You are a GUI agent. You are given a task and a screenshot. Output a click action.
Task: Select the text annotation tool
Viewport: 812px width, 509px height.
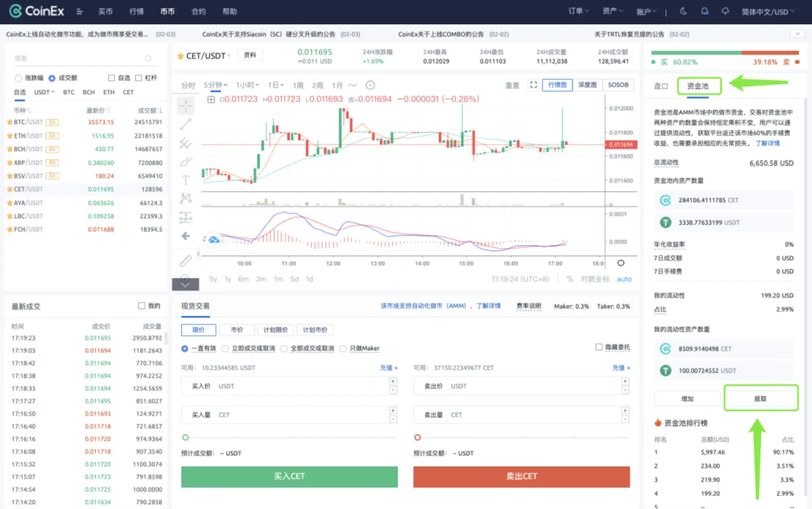point(185,180)
